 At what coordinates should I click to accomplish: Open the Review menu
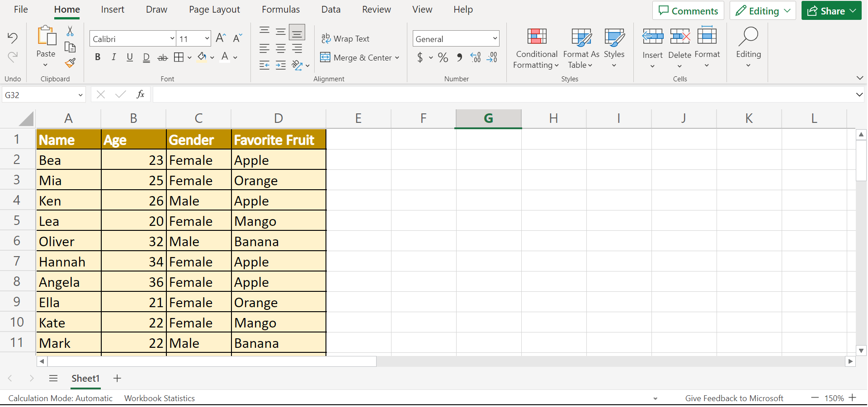click(x=376, y=9)
